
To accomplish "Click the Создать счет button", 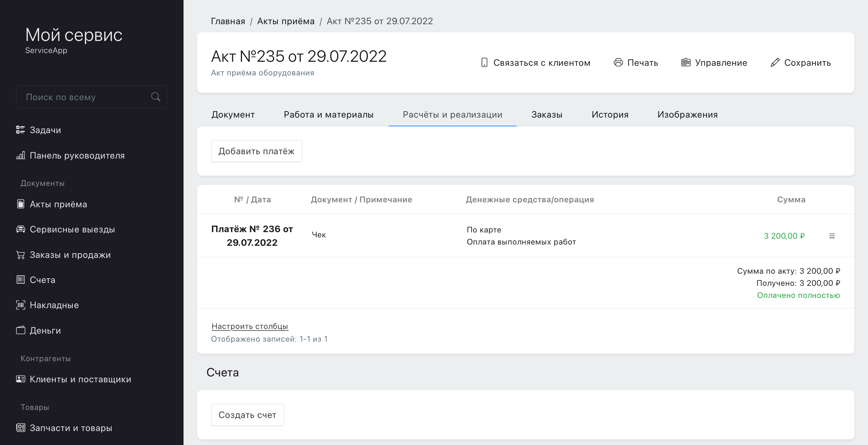I will coord(247,415).
